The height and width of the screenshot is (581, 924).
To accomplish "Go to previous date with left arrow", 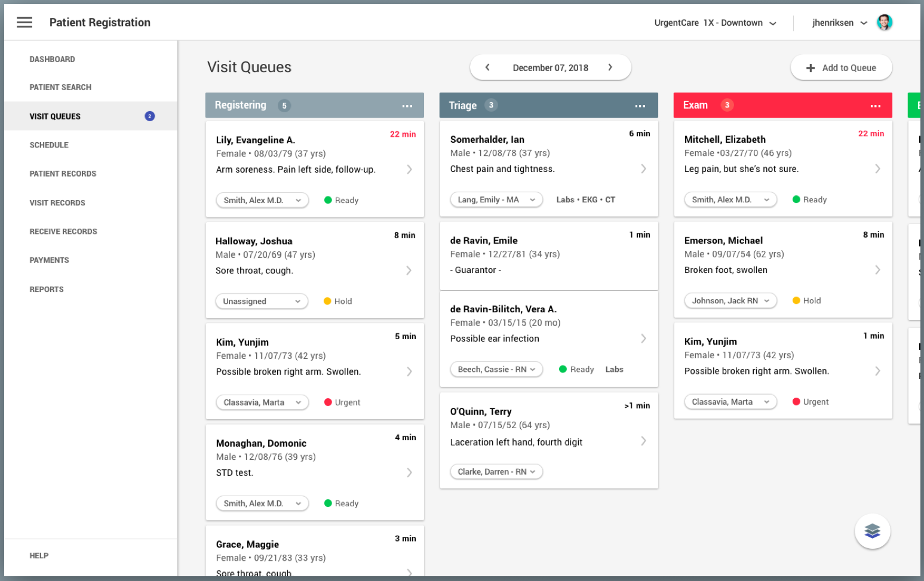I will pyautogui.click(x=487, y=67).
